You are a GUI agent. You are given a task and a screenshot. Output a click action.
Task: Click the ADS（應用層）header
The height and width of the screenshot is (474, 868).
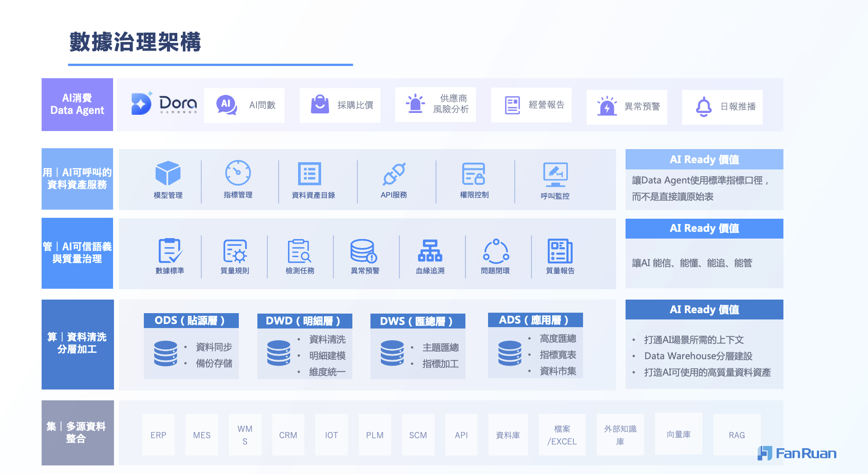point(535,320)
